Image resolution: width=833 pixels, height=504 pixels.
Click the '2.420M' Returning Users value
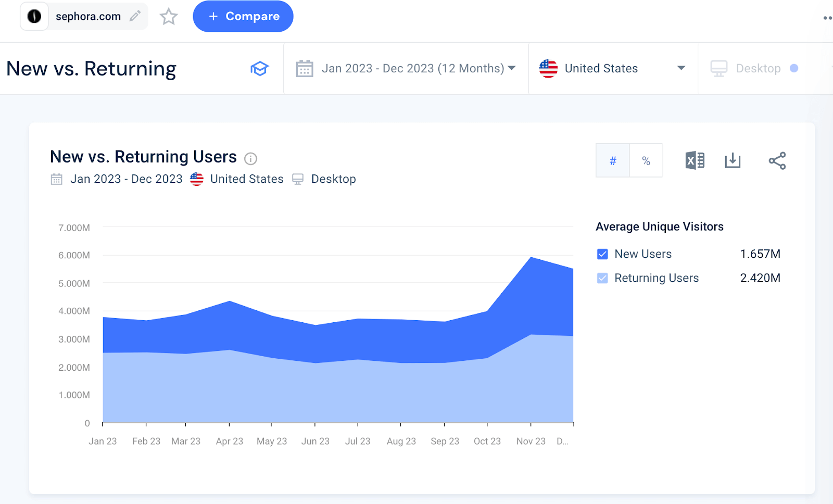pos(760,278)
